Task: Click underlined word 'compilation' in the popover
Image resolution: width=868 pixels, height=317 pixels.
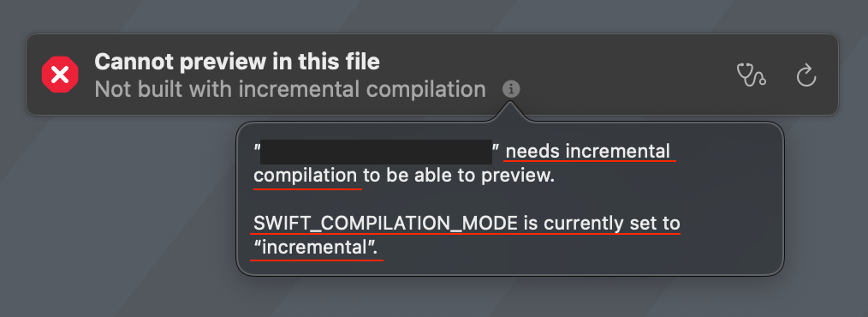Action: point(305,176)
